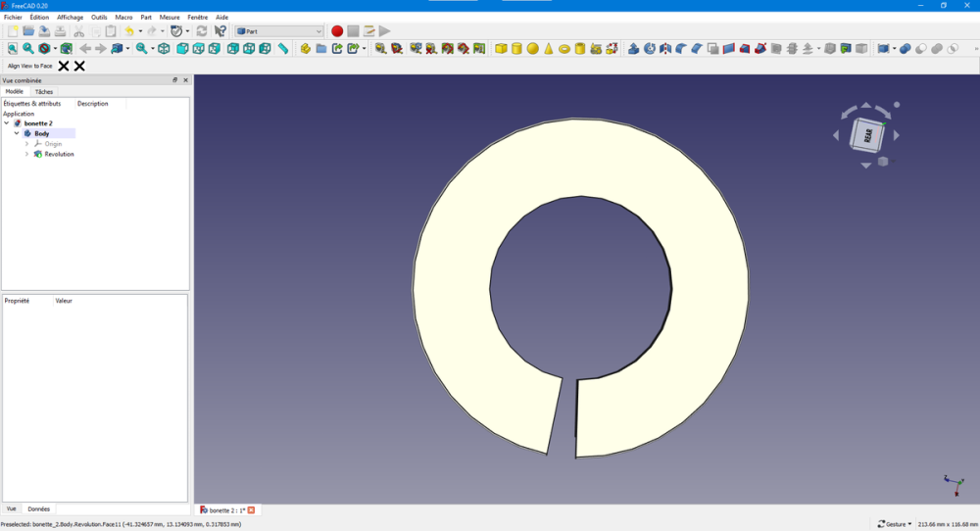Switch to the Données tab

pos(39,509)
